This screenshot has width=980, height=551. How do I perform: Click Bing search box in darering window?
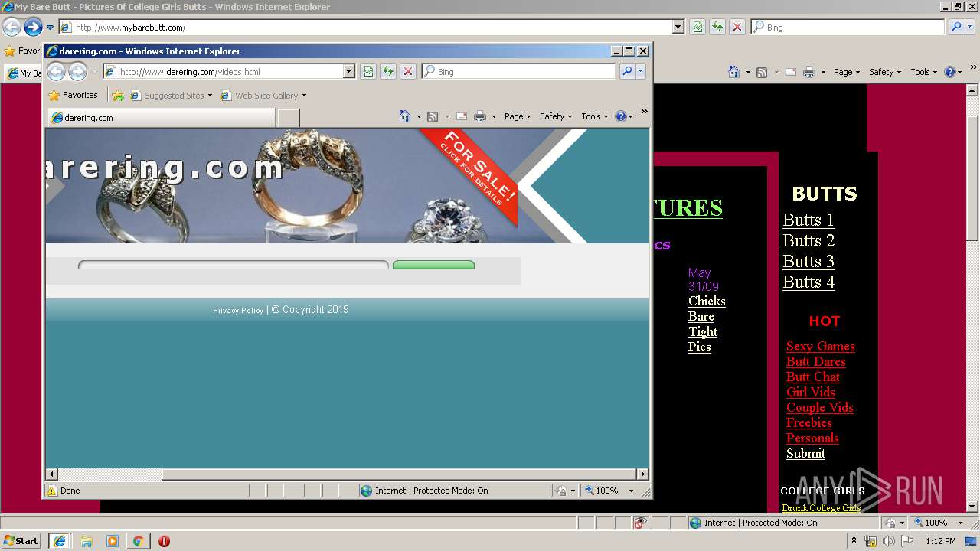[518, 71]
